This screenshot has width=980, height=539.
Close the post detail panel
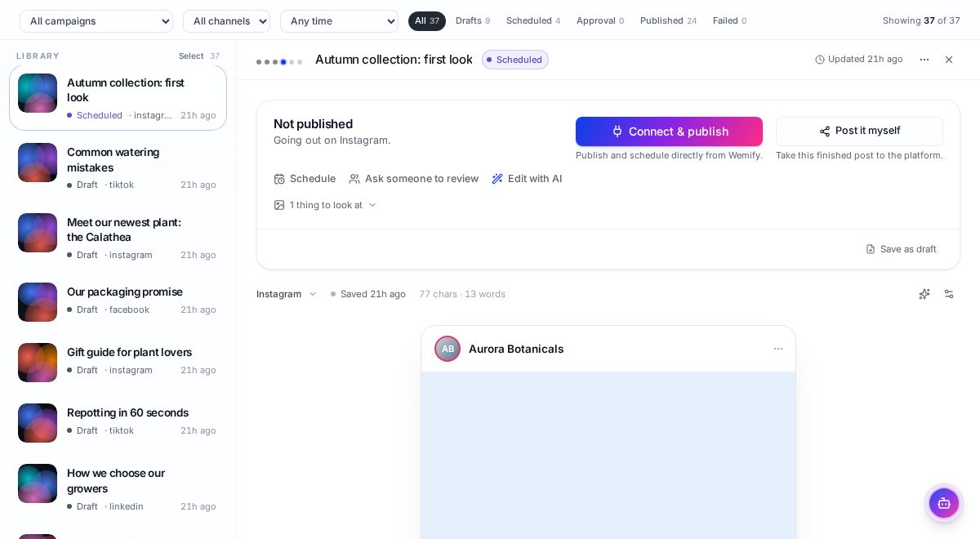[949, 60]
